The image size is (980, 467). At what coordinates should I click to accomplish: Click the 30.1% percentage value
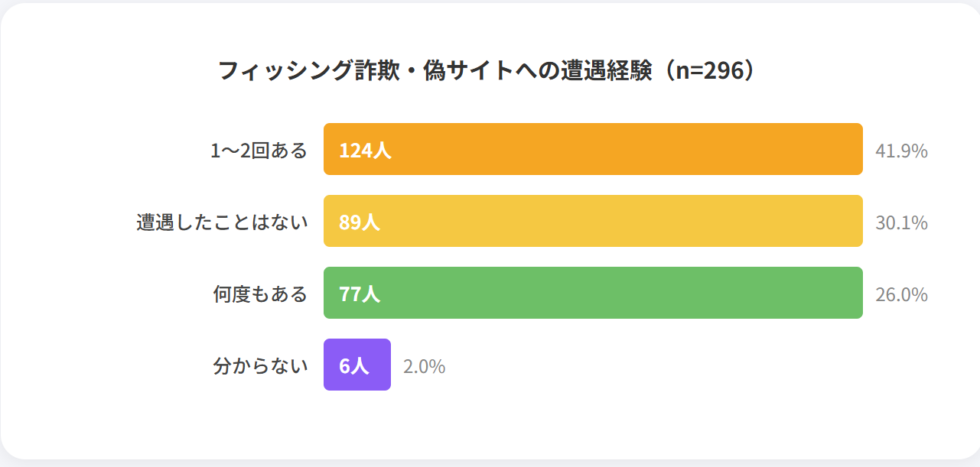point(901,223)
